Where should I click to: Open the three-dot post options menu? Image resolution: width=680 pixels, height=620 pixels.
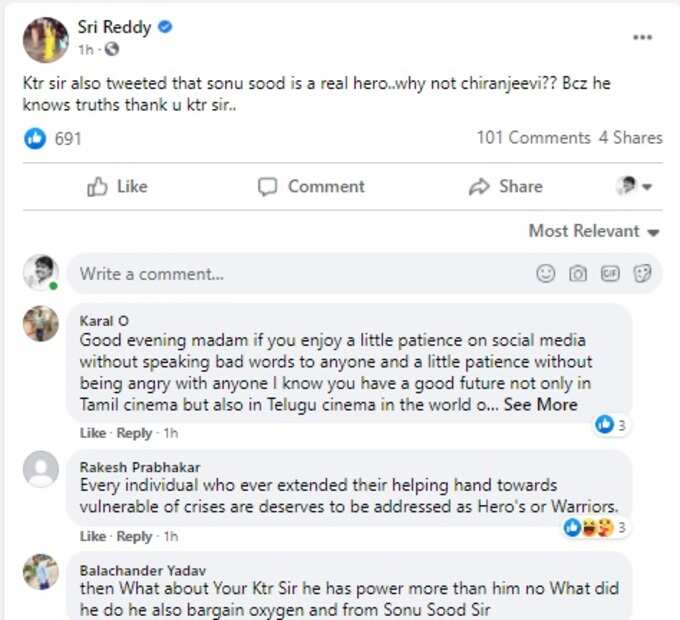click(x=642, y=37)
